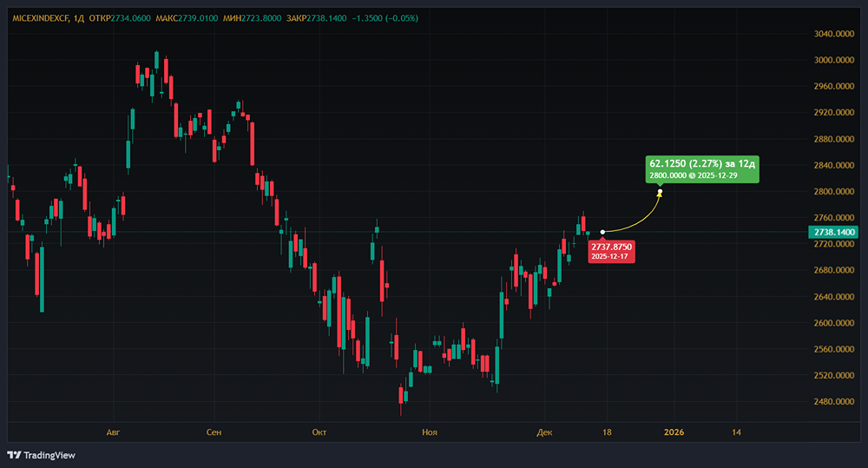The height and width of the screenshot is (468, 868).
Task: Click the 18 date label on time axis
Action: pos(608,432)
